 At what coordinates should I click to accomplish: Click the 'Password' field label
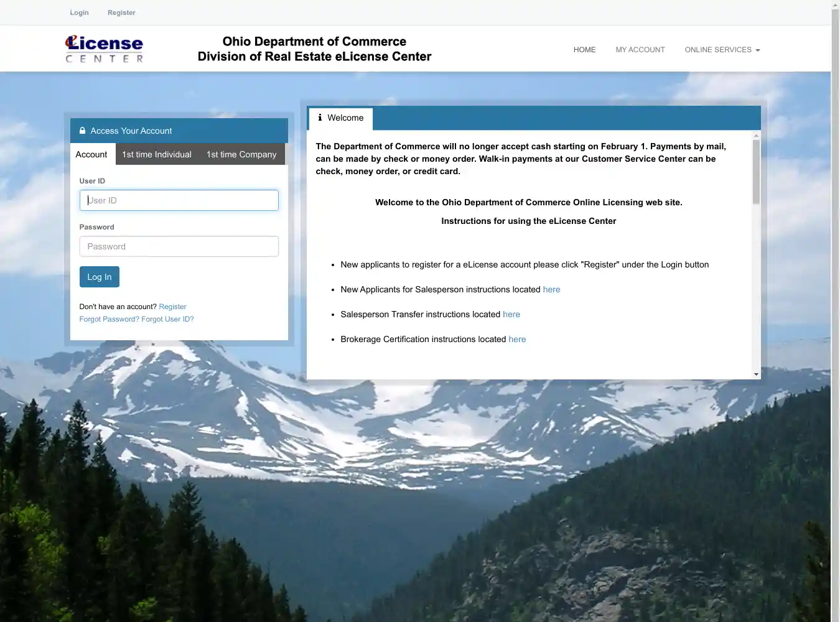point(96,227)
